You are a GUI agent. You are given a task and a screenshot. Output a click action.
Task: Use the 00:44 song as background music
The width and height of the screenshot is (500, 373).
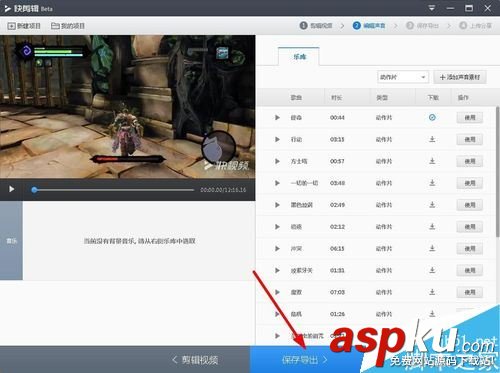pos(470,118)
